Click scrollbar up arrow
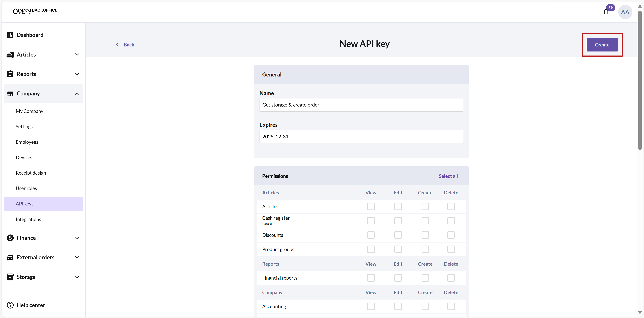 640,7
